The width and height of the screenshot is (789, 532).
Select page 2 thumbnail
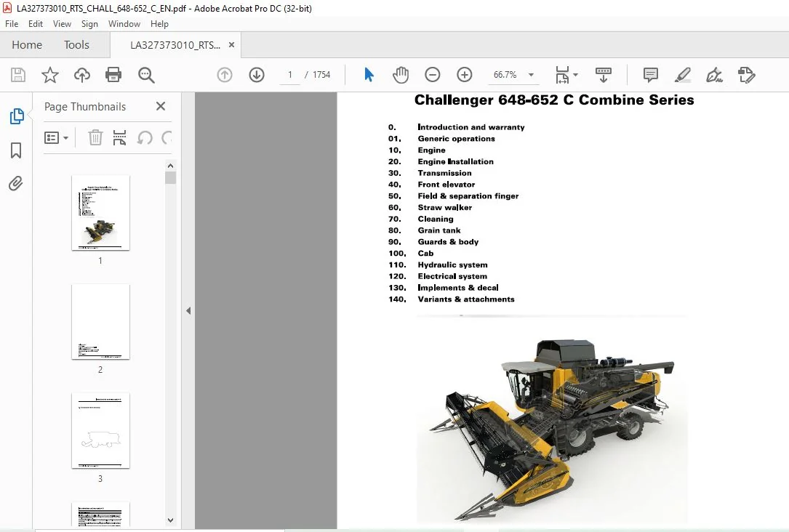pyautogui.click(x=100, y=322)
